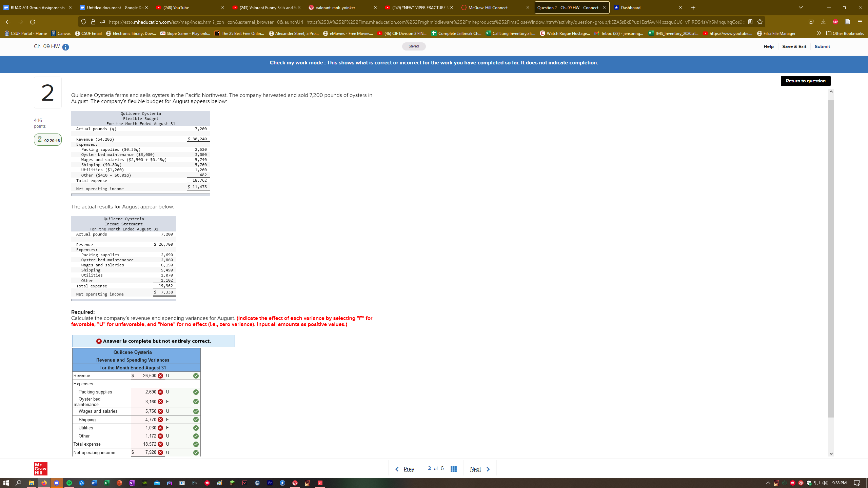Open Spotify from the taskbar
The height and width of the screenshot is (488, 868).
click(x=69, y=483)
